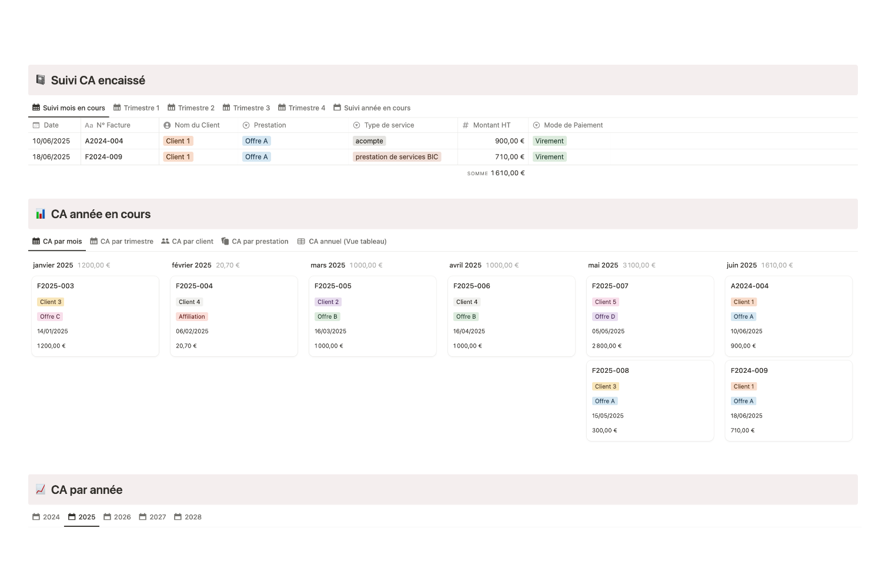
Task: Open the invoice F2024-009 table row
Action: (x=443, y=157)
